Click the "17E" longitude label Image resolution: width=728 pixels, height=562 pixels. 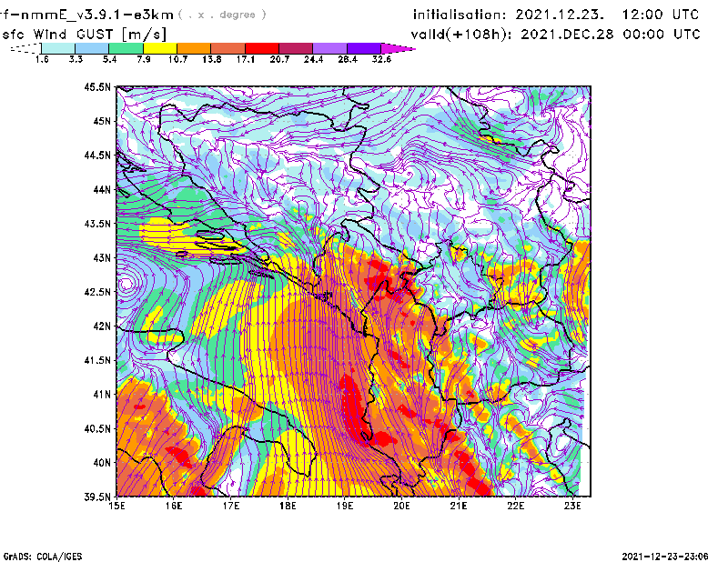[x=231, y=506]
